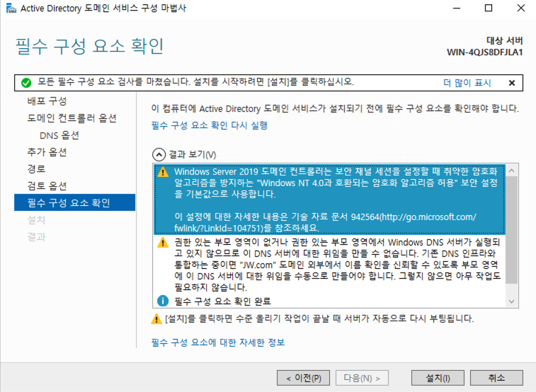Open '필수 구성 요소에 대한 자세한 정보' link
Image resolution: width=536 pixels, height=392 pixels.
pos(218,342)
